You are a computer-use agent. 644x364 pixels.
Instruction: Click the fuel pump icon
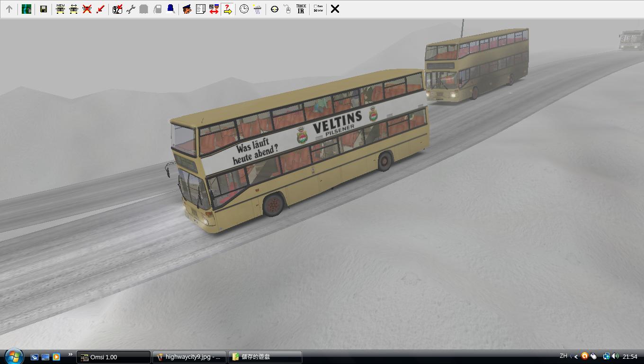157,9
